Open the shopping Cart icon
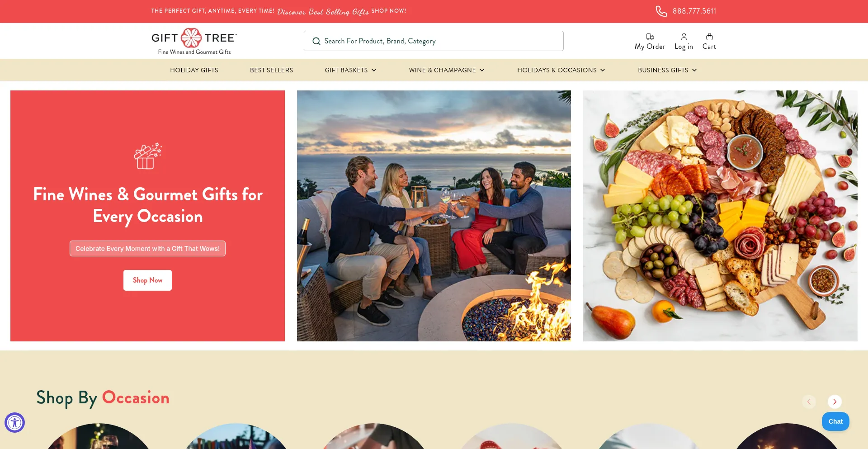 coord(709,37)
